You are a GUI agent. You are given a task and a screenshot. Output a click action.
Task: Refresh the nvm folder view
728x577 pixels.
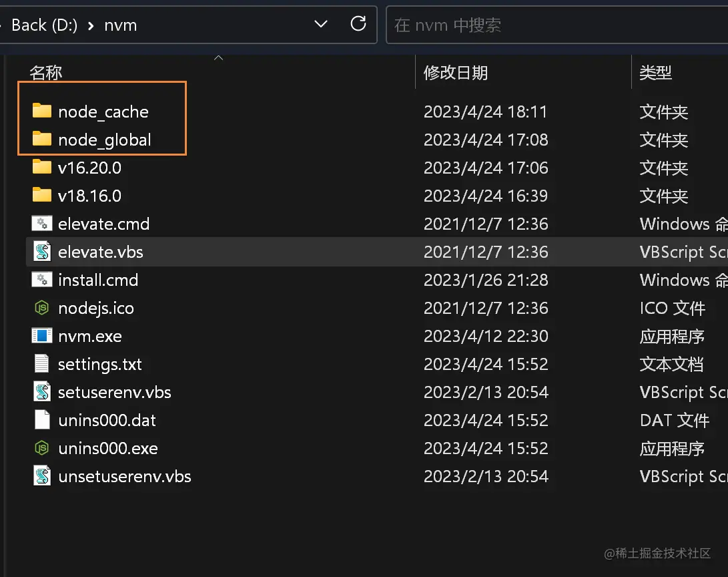[358, 23]
